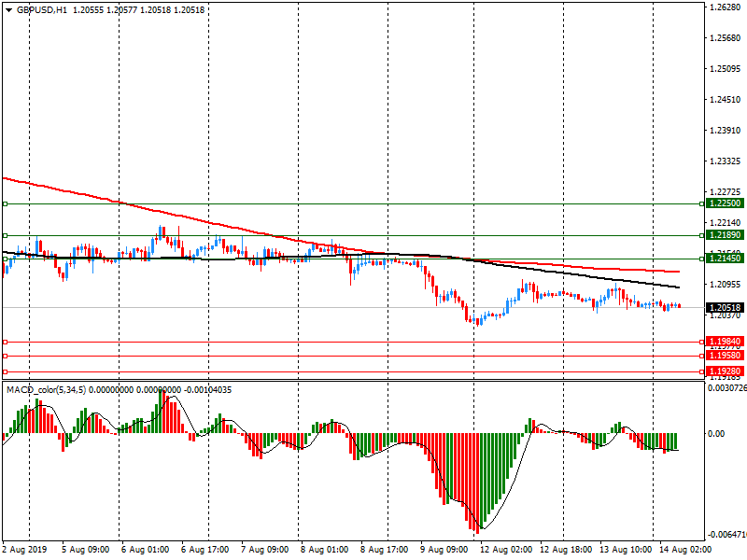
Task: Click the black current price tag 1.20518
Action: coord(726,308)
